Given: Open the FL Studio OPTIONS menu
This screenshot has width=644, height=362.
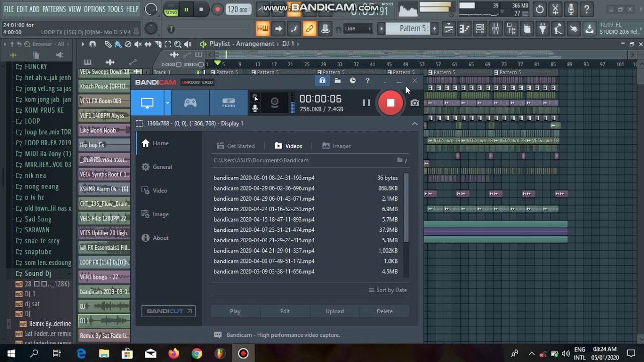Looking at the screenshot, I should 95,9.
